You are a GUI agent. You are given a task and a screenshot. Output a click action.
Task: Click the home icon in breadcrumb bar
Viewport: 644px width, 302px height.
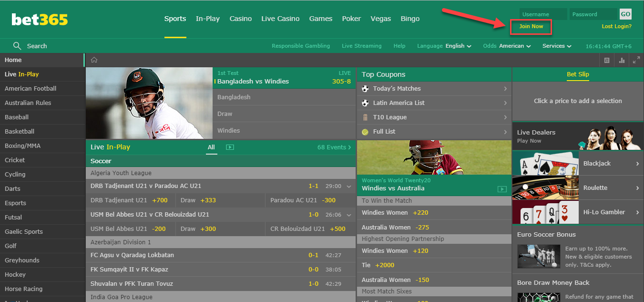[x=94, y=60]
